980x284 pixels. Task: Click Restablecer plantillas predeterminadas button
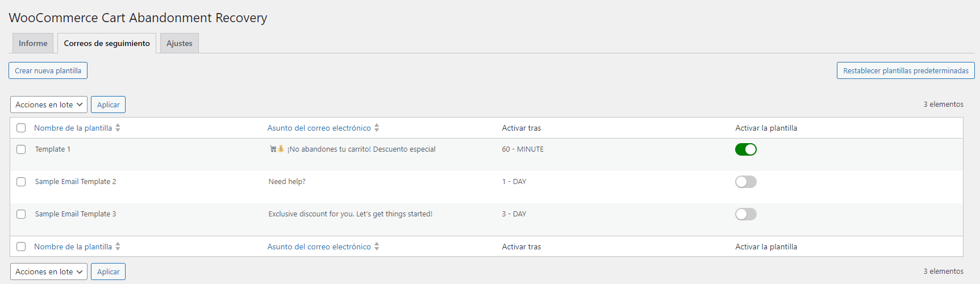point(906,70)
